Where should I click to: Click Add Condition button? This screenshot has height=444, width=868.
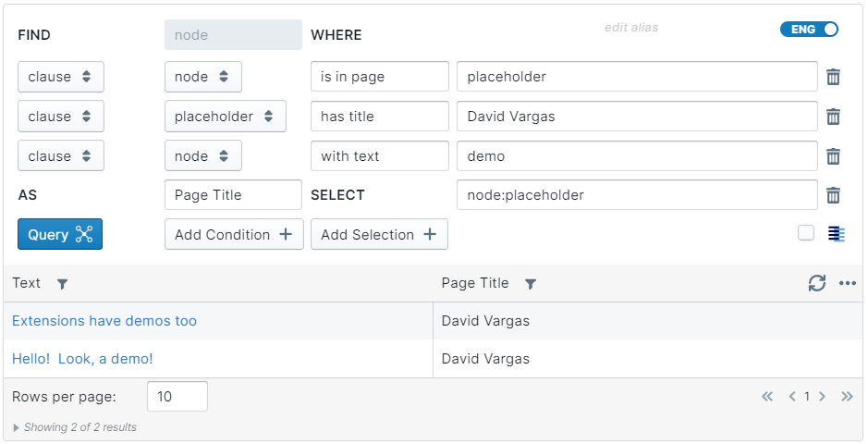(x=233, y=235)
